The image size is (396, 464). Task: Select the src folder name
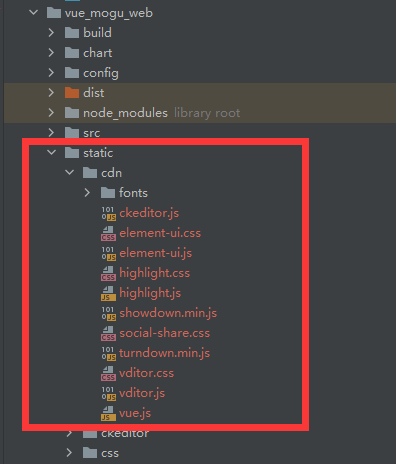tap(91, 133)
